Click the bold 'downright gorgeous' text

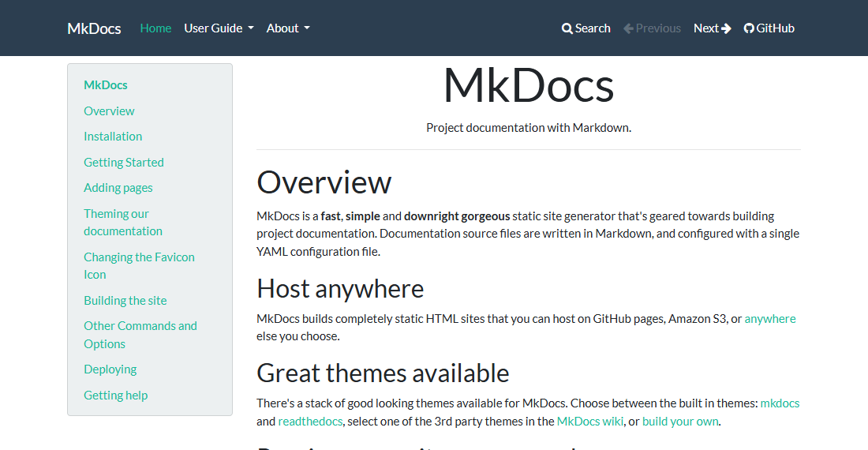pos(457,216)
